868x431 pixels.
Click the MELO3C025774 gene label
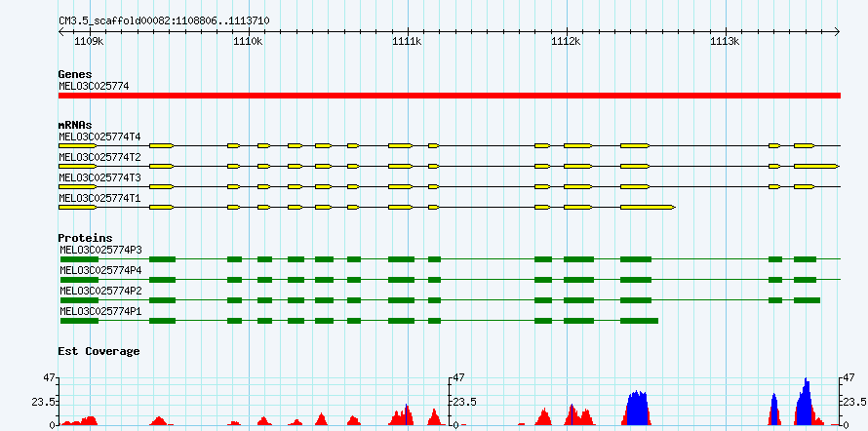point(94,87)
